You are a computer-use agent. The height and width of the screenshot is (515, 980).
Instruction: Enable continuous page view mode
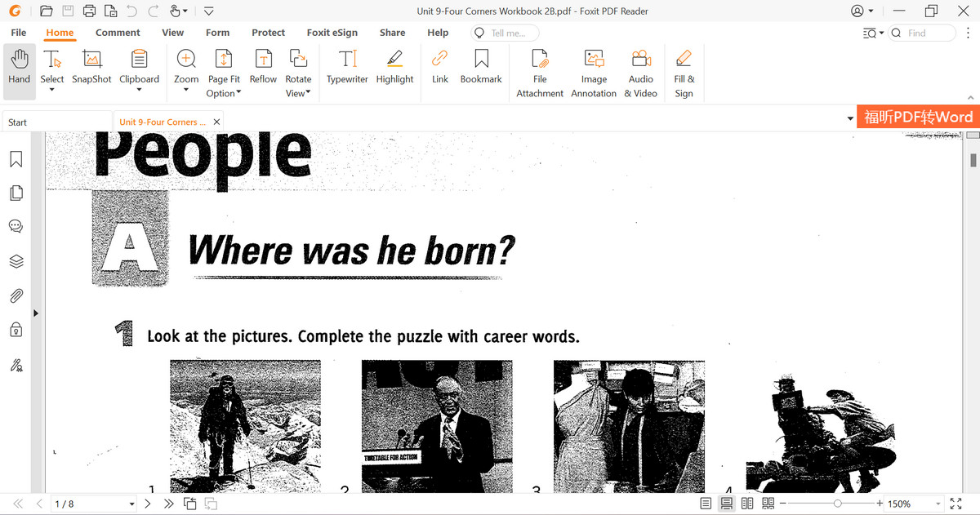click(726, 504)
